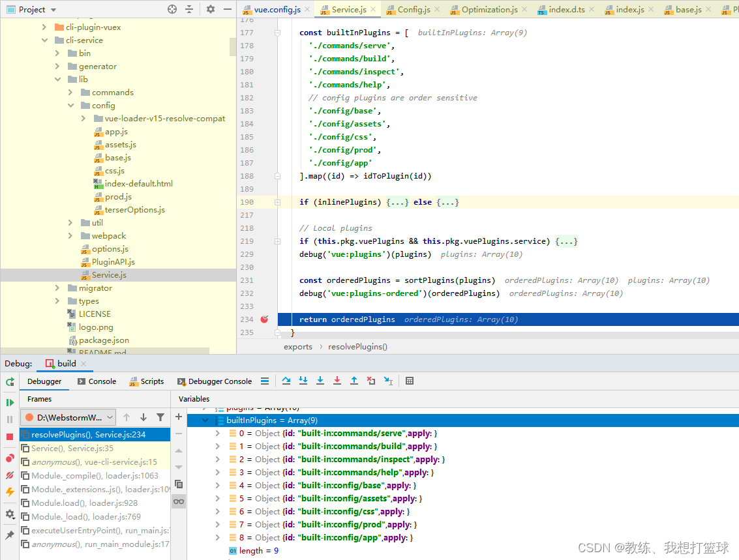Open the thread selector dropdown
The height and width of the screenshot is (560, 739).
point(68,417)
